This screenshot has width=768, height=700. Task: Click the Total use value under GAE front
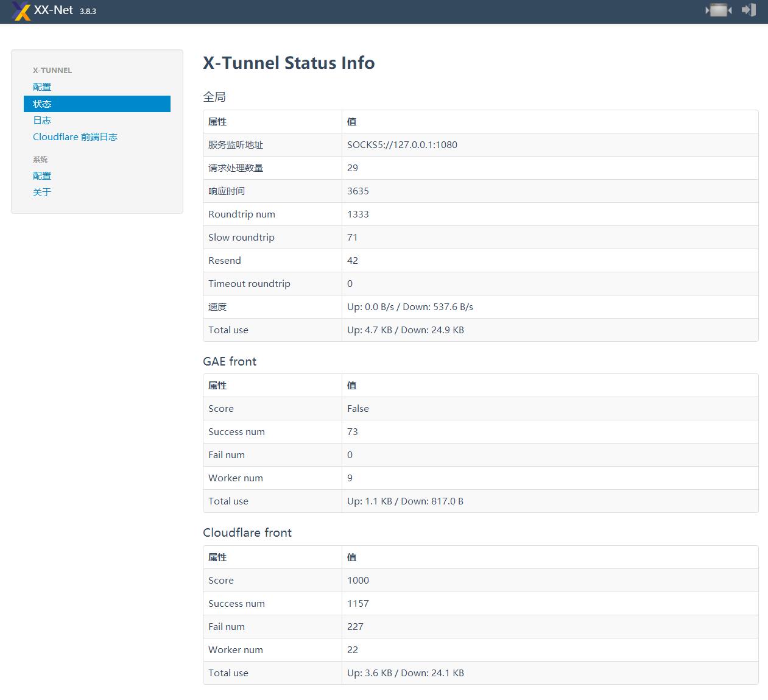tap(405, 501)
